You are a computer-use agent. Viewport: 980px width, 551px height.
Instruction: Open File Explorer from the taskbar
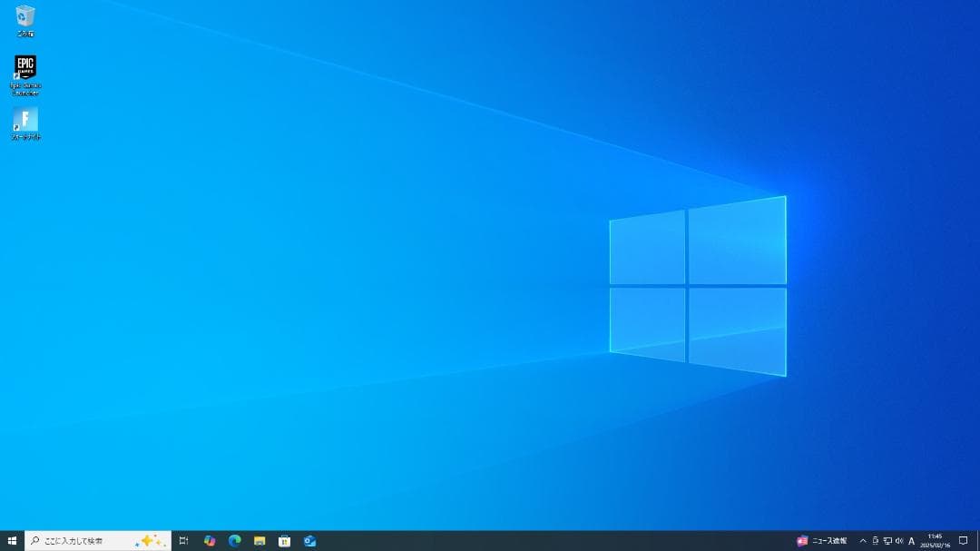coord(260,541)
